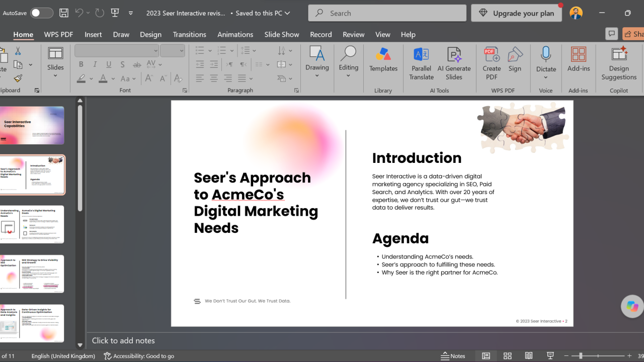This screenshot has width=644, height=362.
Task: Launch AI Generate Slides
Action: [454, 63]
